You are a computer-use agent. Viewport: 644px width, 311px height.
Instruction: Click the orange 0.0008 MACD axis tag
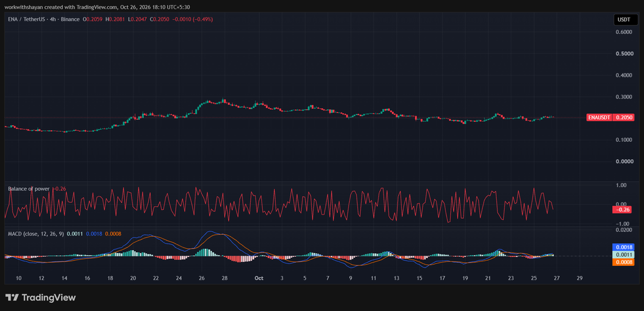point(625,262)
